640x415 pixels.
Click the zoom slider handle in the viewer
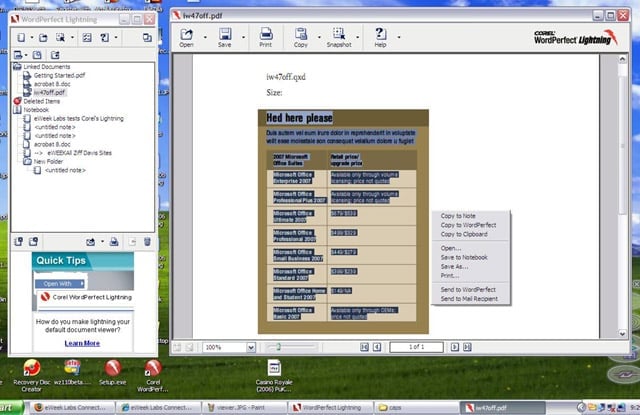[x=278, y=347]
